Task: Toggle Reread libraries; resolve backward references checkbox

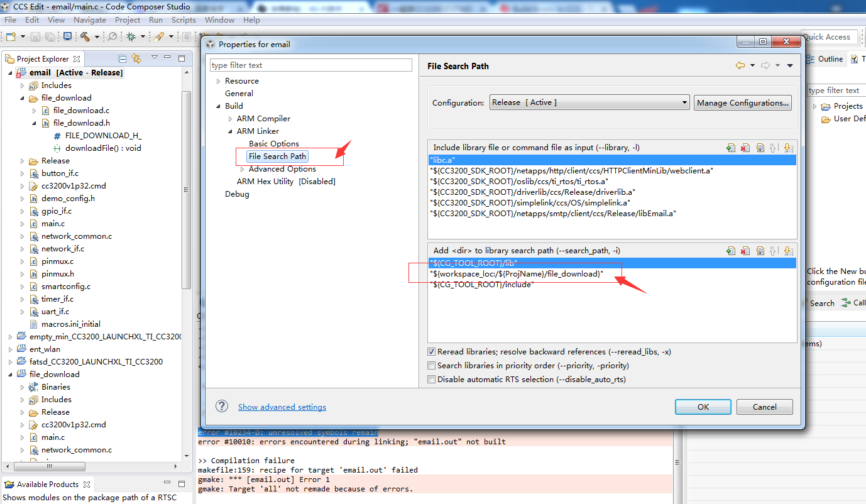Action: (431, 352)
